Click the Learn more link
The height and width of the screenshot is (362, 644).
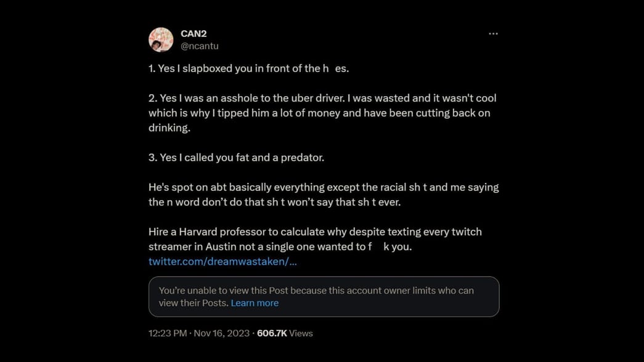coord(255,303)
